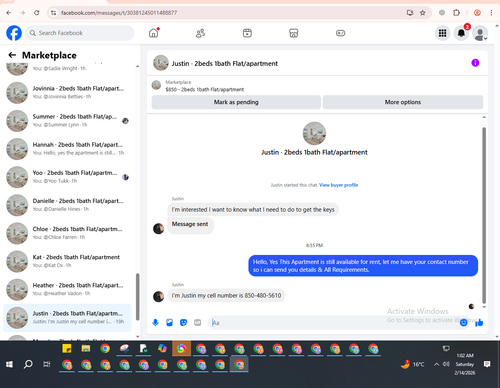Viewport: 500px width, 388px height.
Task: Open Yoo 2beds 1bath conversation
Action: [x=68, y=177]
